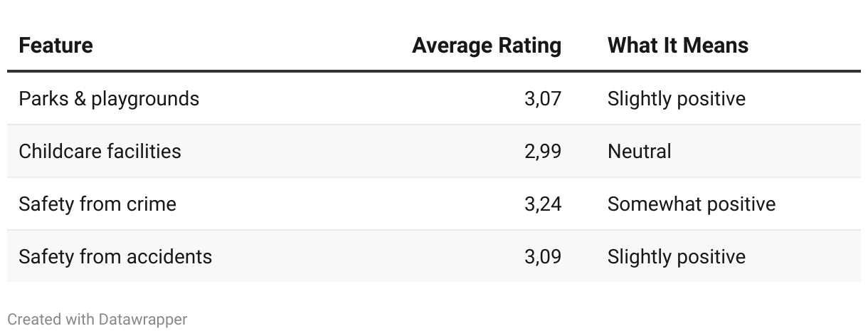868x336 pixels.
Task: Click Slightly positive in Parks row
Action: 676,98
